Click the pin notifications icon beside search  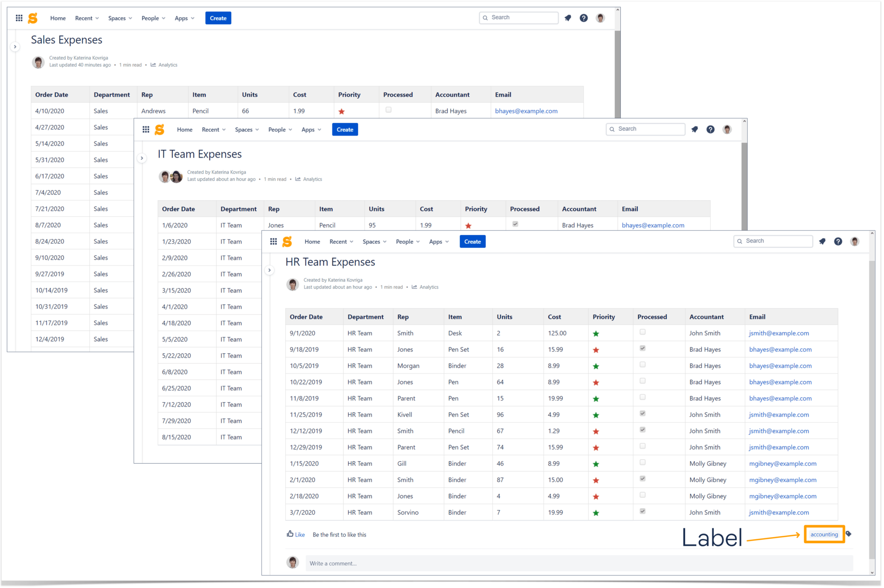tap(822, 241)
